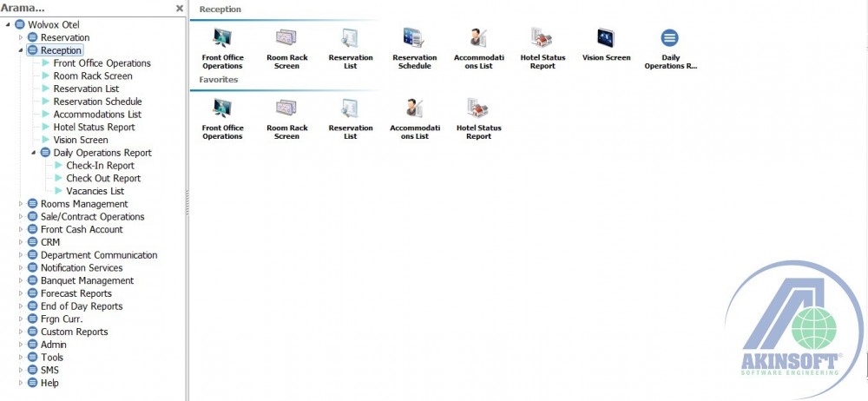Viewport: 868px width, 401px height.
Task: Open the Vision Screen icon
Action: [x=606, y=44]
